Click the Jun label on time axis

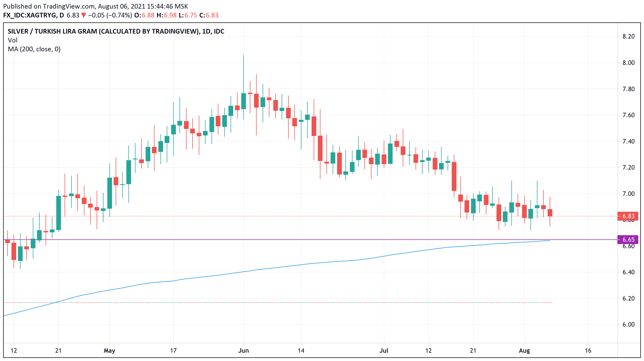(244, 351)
